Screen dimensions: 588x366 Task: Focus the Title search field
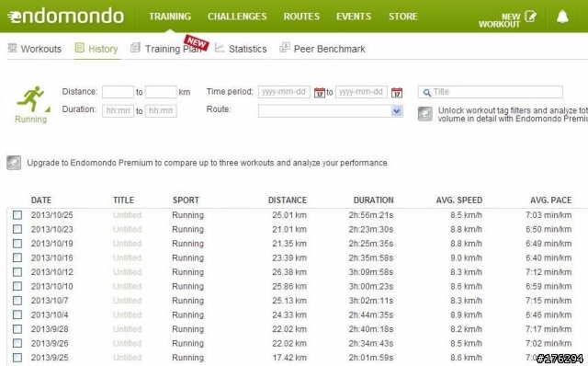tap(491, 92)
